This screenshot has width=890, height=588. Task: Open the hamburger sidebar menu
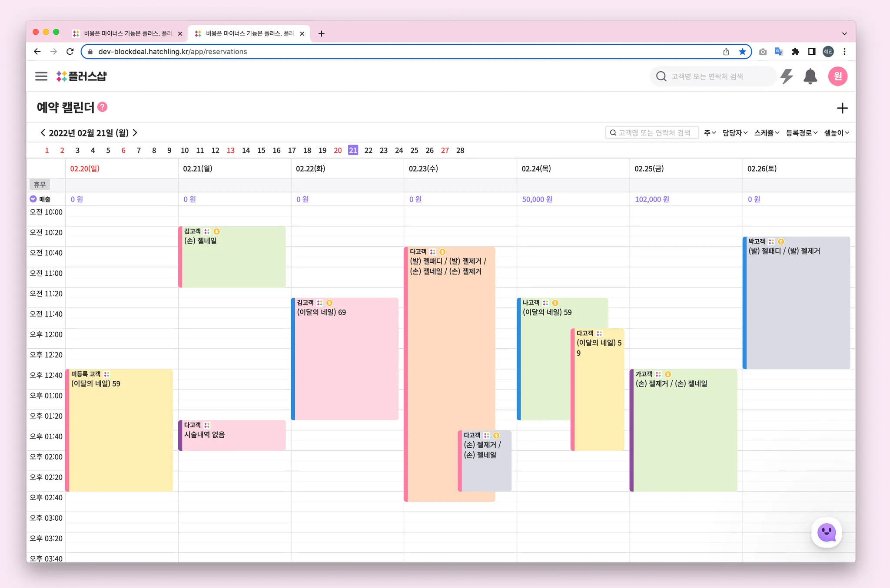pyautogui.click(x=41, y=76)
